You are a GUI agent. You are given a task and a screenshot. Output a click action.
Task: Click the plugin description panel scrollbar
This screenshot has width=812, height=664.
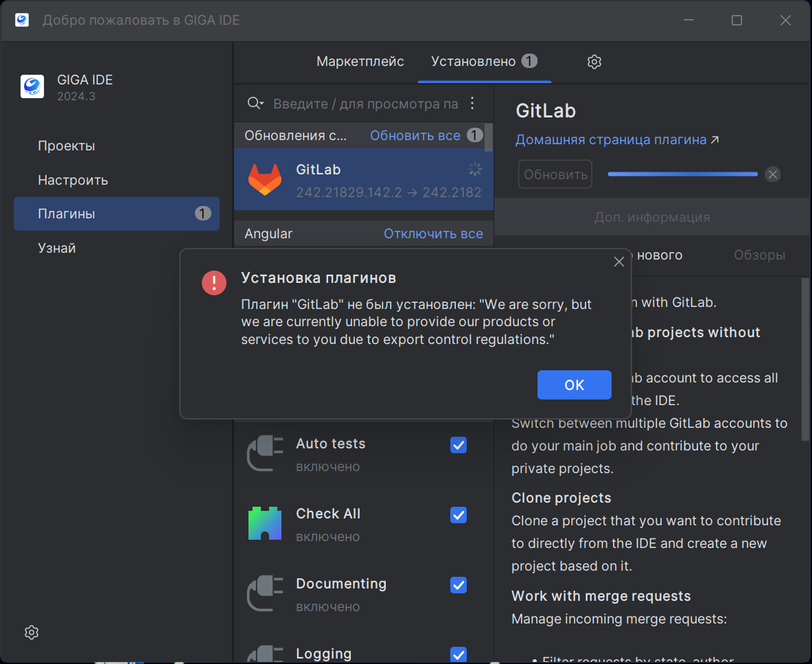click(804, 359)
